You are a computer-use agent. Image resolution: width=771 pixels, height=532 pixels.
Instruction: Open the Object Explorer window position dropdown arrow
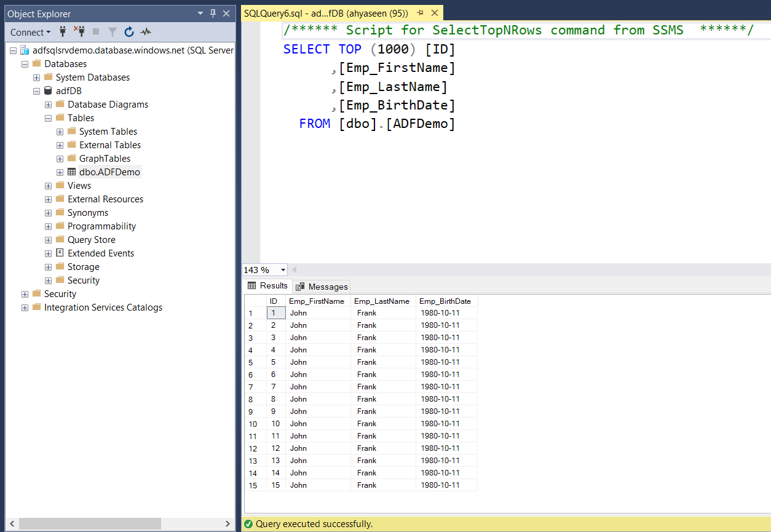200,14
